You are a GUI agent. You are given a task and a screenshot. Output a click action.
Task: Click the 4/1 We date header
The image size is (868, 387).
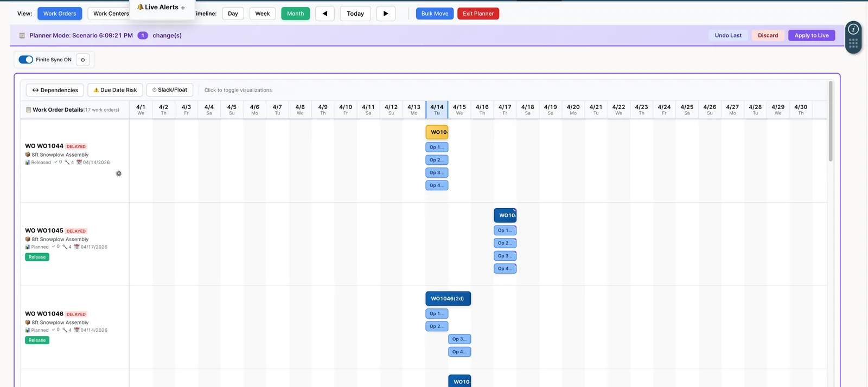point(141,109)
